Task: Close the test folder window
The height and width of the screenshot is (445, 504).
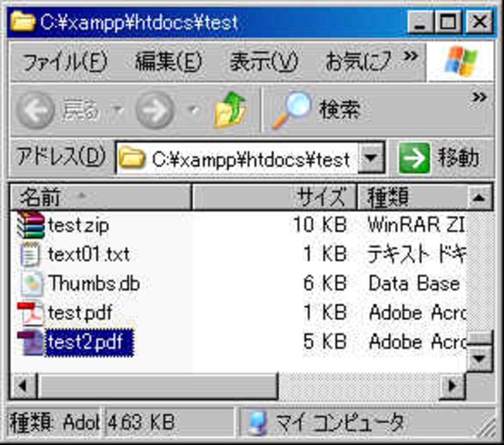Action: pyautogui.click(x=479, y=21)
